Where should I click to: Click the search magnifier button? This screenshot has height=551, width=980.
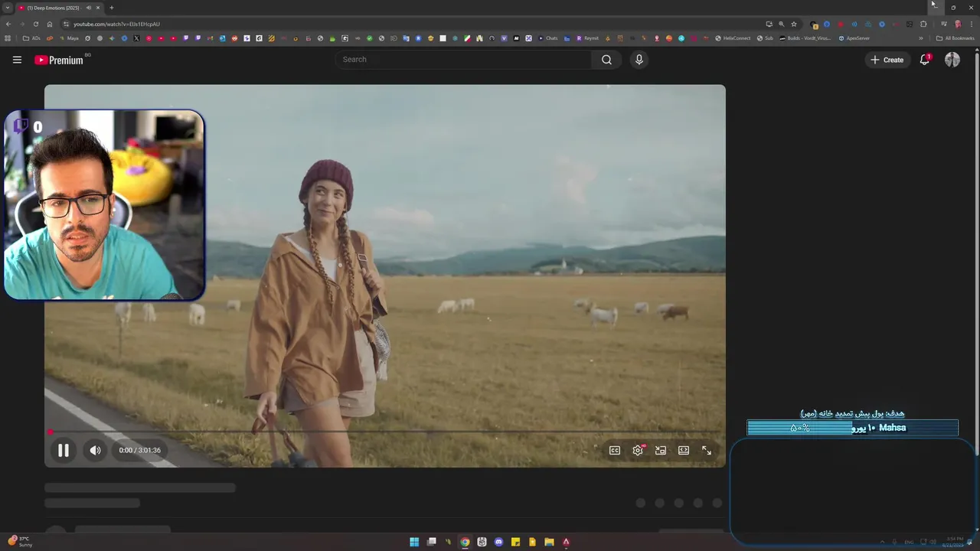point(606,60)
